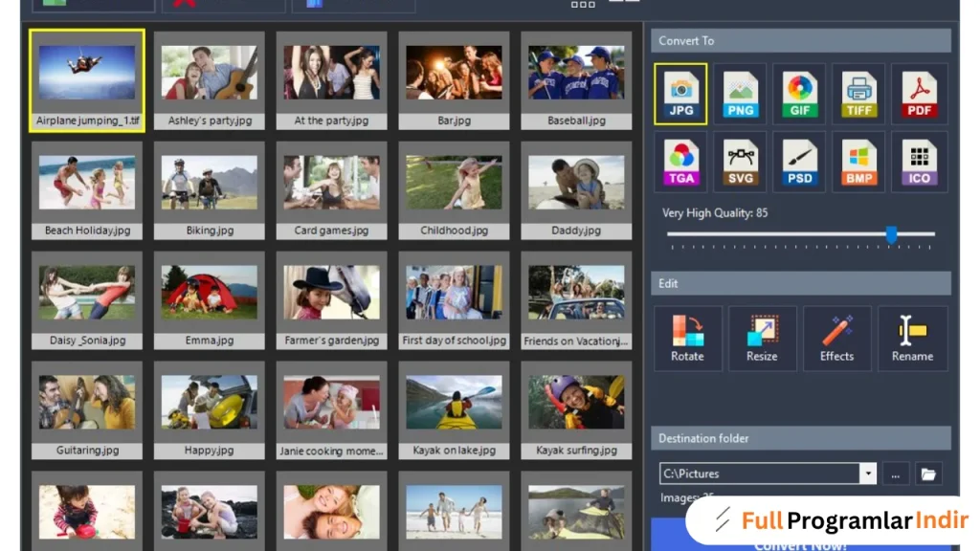Click the Very High Quality: 85 label
980x551 pixels.
(x=715, y=213)
